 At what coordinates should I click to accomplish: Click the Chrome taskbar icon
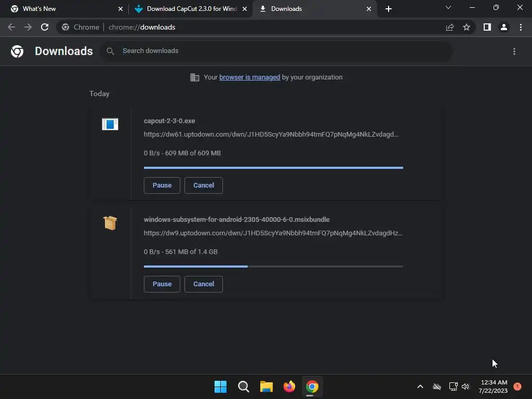click(x=312, y=387)
